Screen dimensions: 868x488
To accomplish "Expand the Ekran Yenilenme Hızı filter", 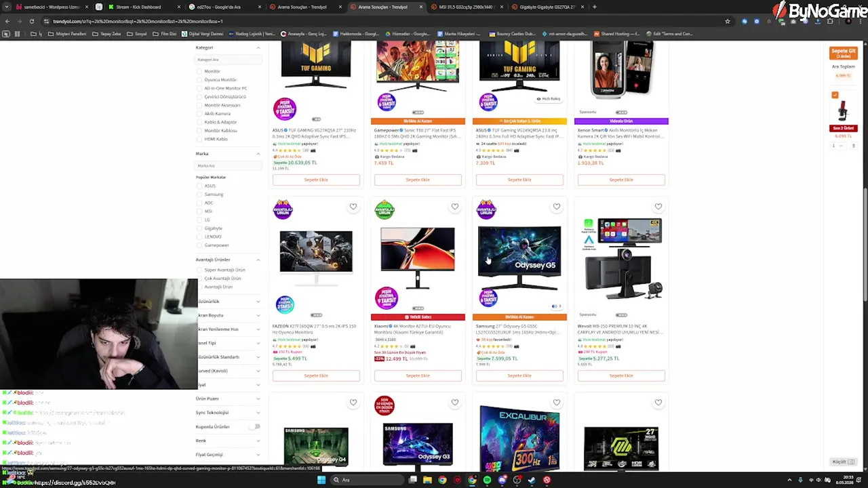I will [258, 329].
